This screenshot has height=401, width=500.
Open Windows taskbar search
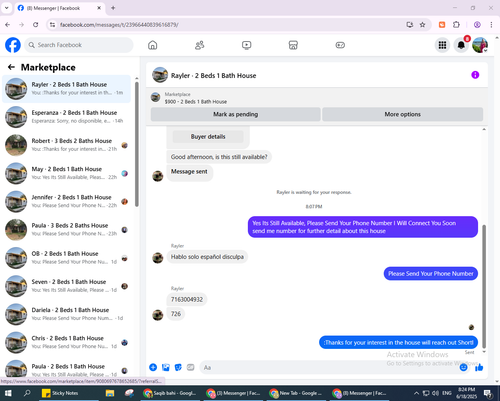pos(27,393)
